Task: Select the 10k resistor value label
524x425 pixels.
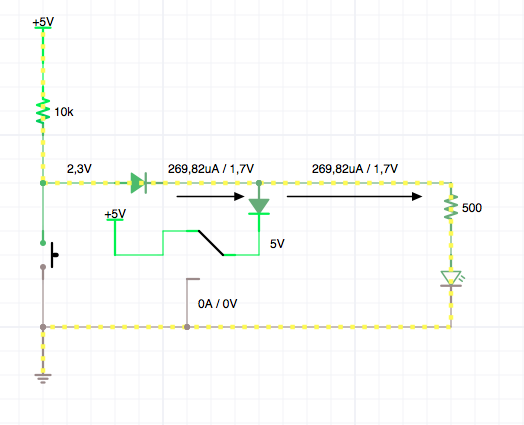Action: coord(64,112)
